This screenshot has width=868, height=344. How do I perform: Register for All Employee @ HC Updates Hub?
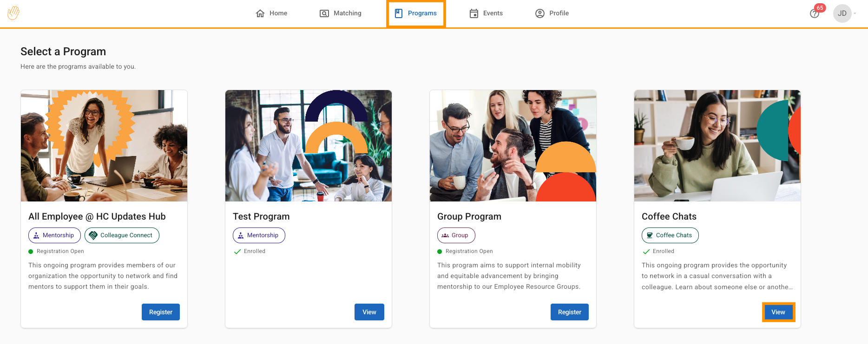[x=161, y=312]
